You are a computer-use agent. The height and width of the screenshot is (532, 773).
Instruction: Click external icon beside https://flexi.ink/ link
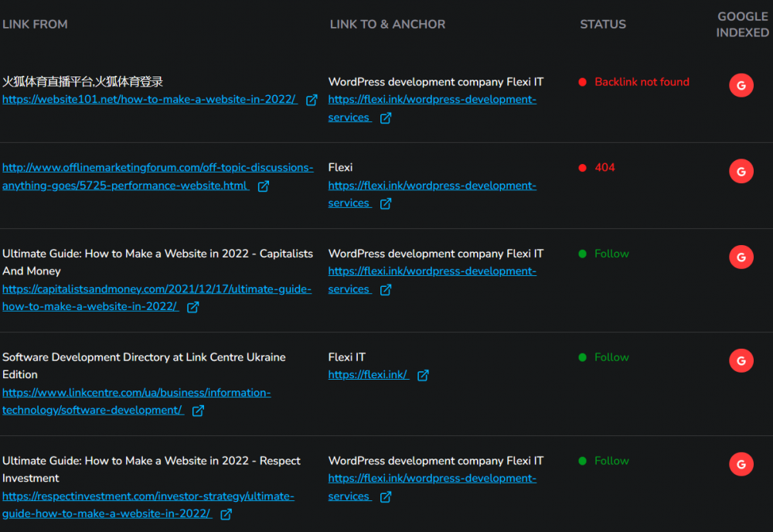pyautogui.click(x=423, y=375)
